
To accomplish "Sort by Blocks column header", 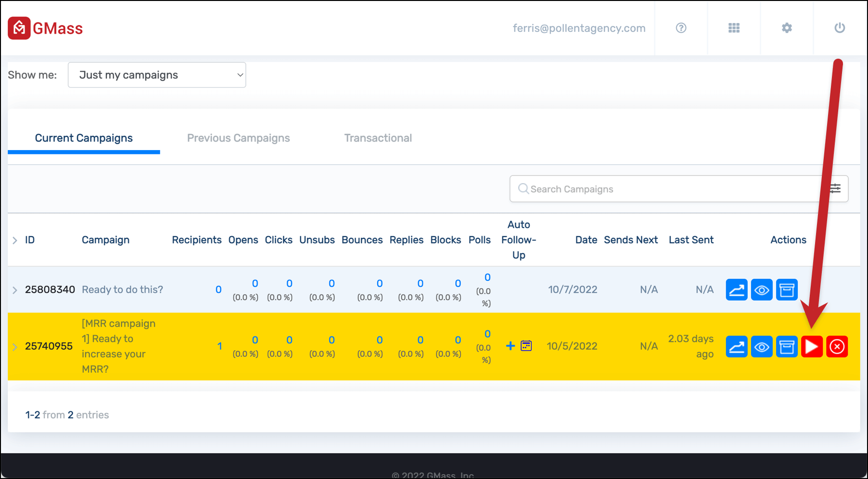I will click(446, 240).
